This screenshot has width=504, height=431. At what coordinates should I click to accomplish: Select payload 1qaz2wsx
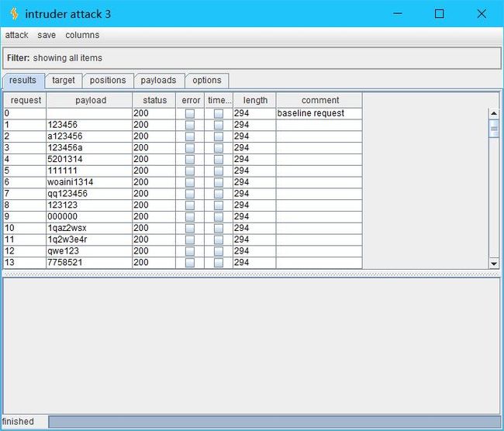(89, 228)
